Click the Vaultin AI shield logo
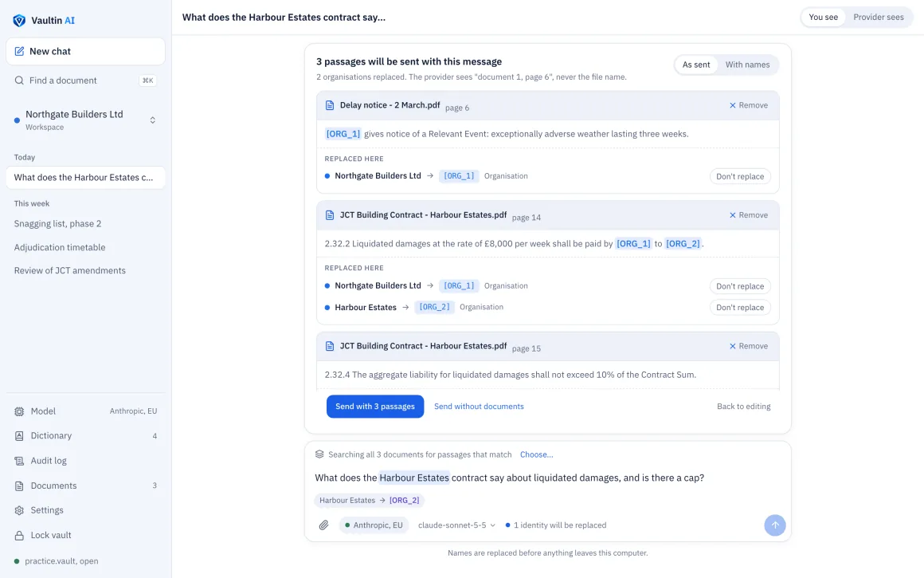The image size is (924, 578). [19, 21]
